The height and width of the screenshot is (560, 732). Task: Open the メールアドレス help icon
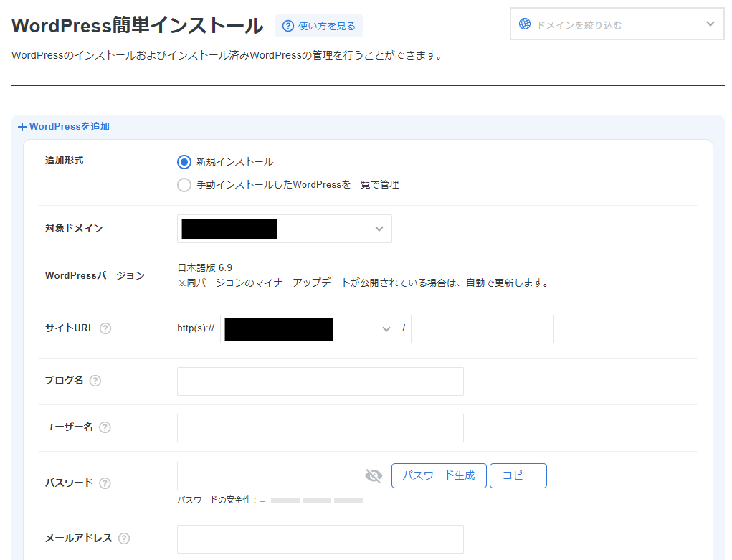point(123,538)
